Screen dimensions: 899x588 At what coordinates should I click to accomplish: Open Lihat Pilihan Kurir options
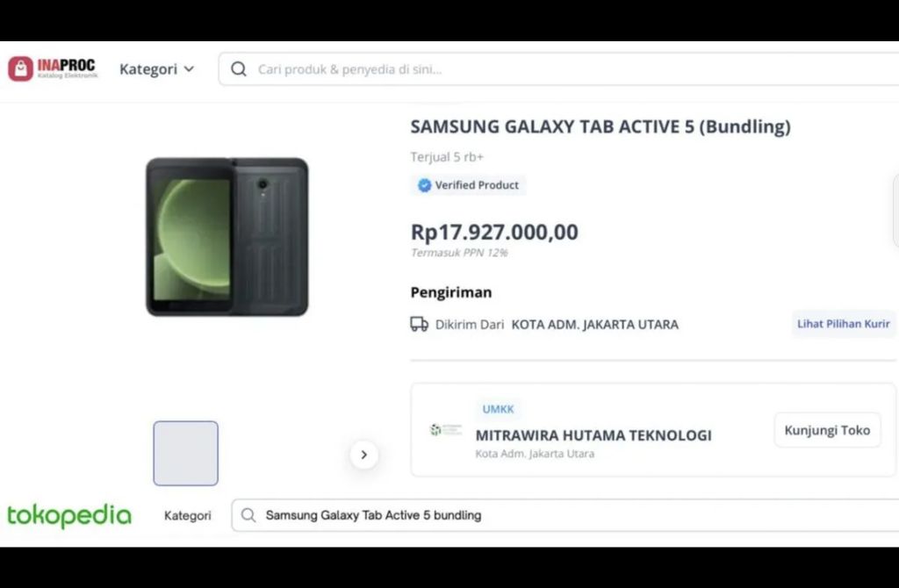(843, 324)
